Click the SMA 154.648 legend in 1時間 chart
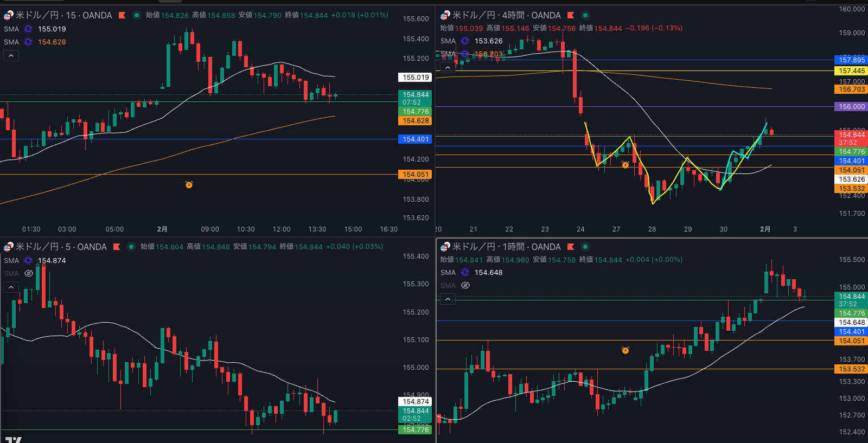The image size is (868, 443). click(x=488, y=273)
